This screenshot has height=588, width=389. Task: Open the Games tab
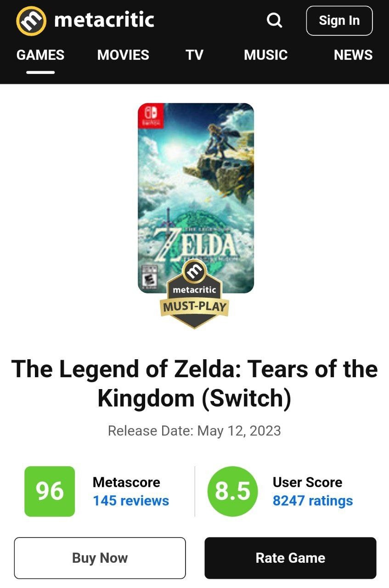[40, 55]
